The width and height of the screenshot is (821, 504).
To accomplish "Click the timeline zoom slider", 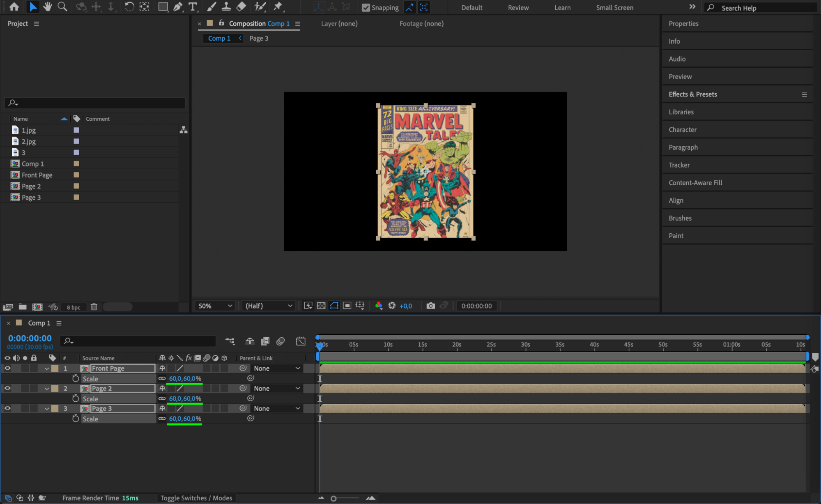I will click(334, 498).
